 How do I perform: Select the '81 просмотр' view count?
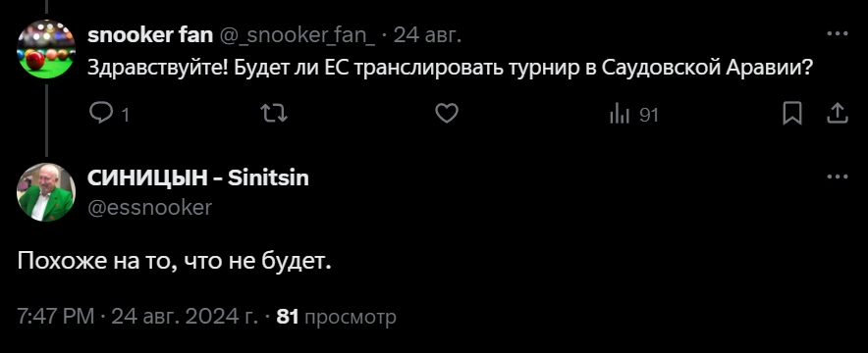click(x=336, y=317)
